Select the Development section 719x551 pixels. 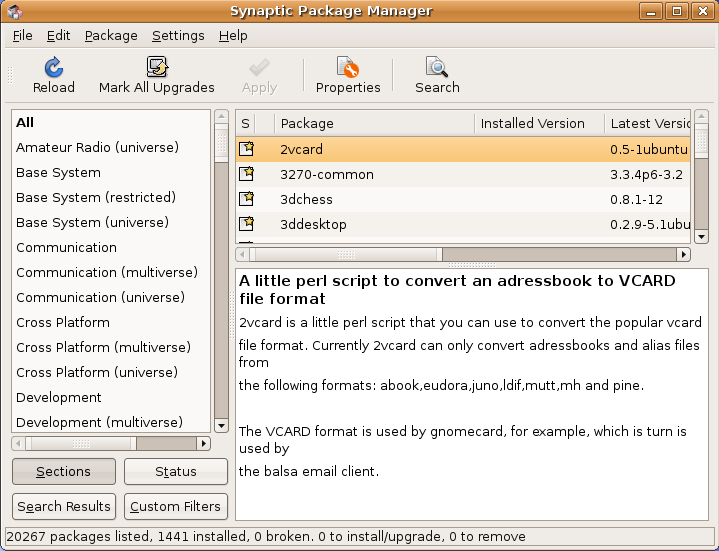click(x=111, y=397)
